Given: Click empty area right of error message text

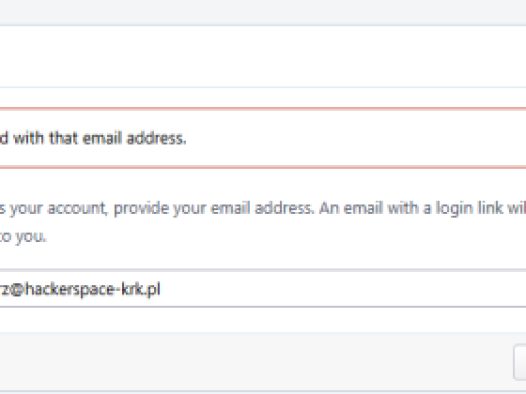Looking at the screenshot, I should click(356, 138).
